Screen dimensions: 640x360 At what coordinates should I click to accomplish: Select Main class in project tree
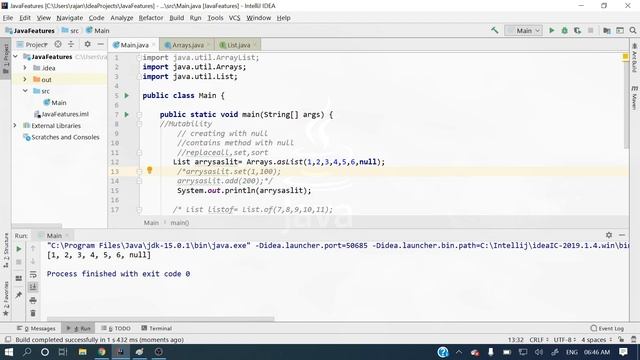pos(55,102)
